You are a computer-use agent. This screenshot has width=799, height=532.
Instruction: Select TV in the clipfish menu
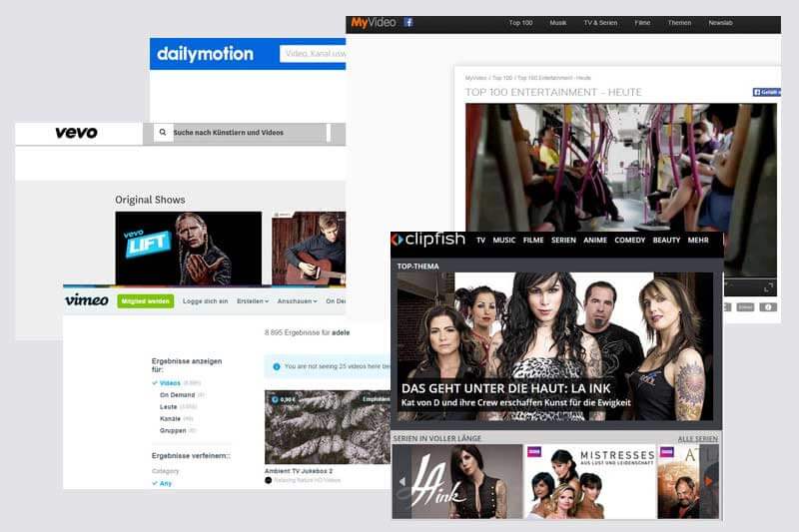pos(480,240)
